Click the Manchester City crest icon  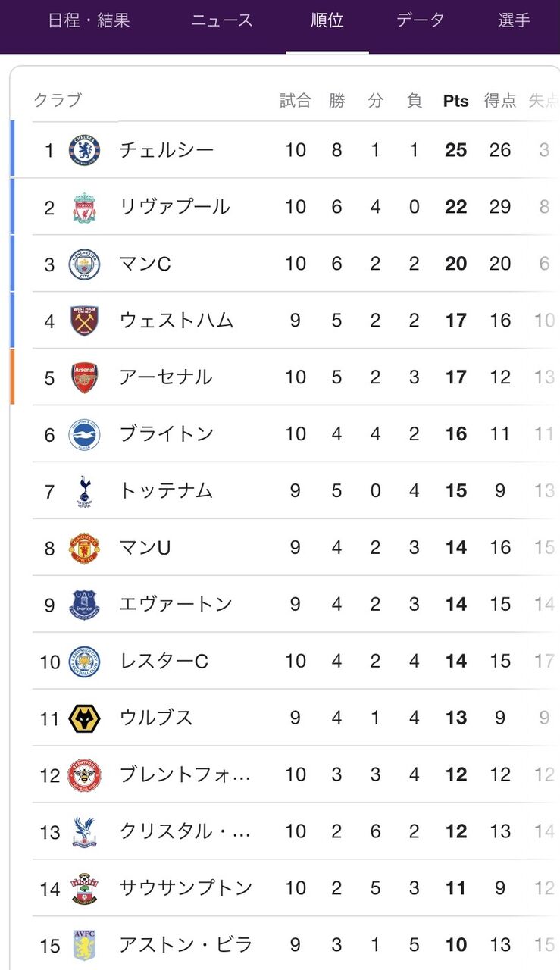(84, 264)
